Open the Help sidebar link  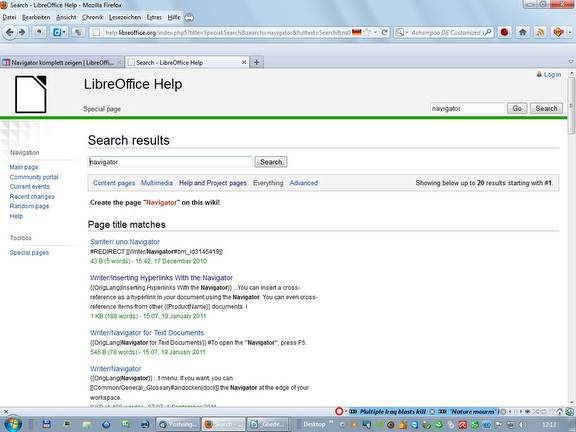pyautogui.click(x=16, y=216)
